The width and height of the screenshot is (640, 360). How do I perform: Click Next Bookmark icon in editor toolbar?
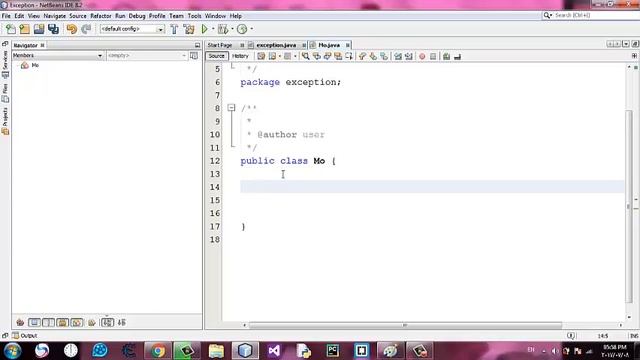tap(373, 56)
